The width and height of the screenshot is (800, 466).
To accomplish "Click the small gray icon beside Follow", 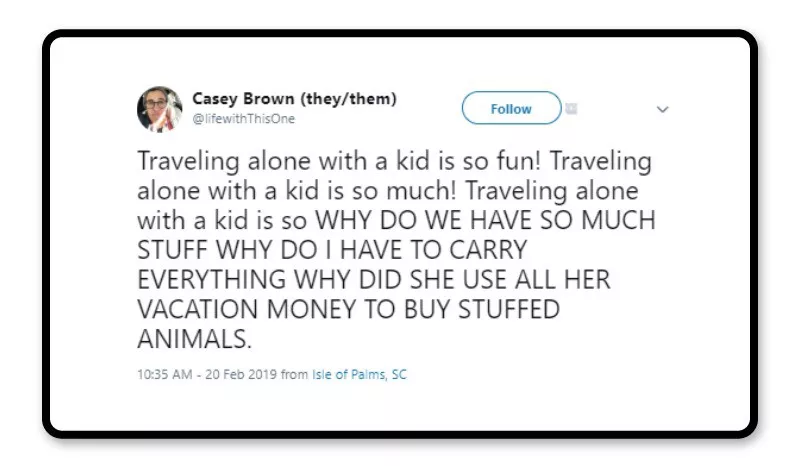I will 572,106.
